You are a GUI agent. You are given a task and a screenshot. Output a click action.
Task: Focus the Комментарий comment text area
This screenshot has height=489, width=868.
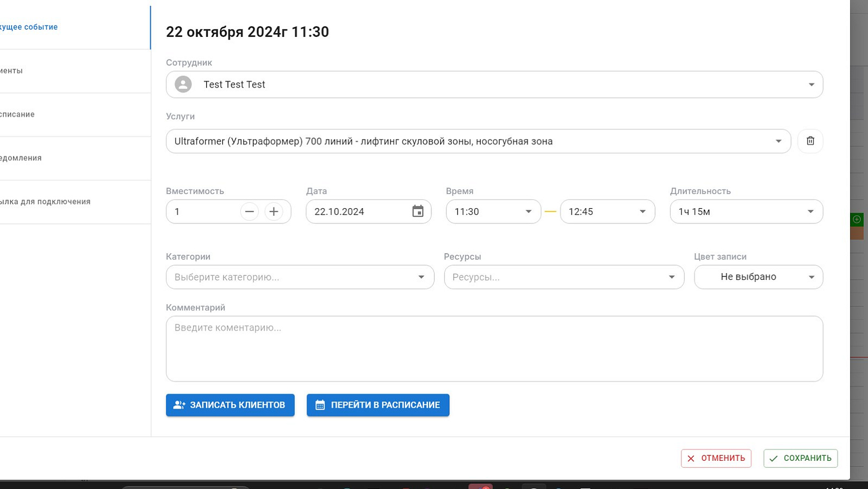(x=494, y=349)
